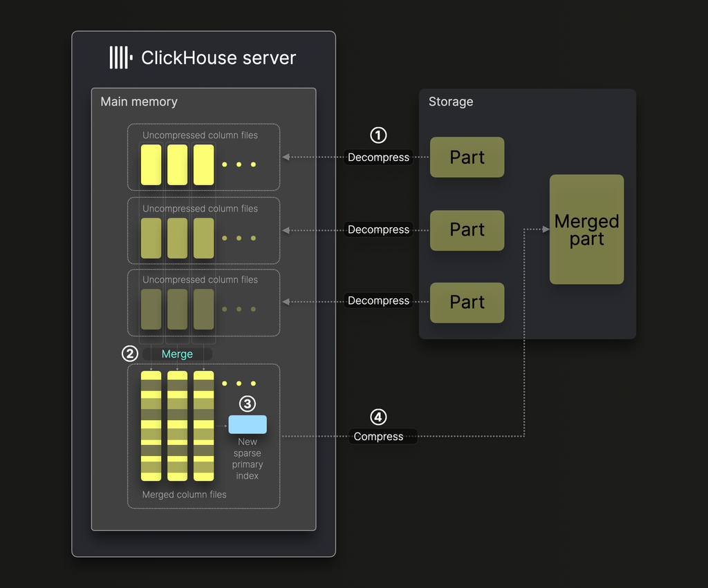Click the circled number 3 step marker
Viewport: 708px width, 588px height.
(247, 404)
